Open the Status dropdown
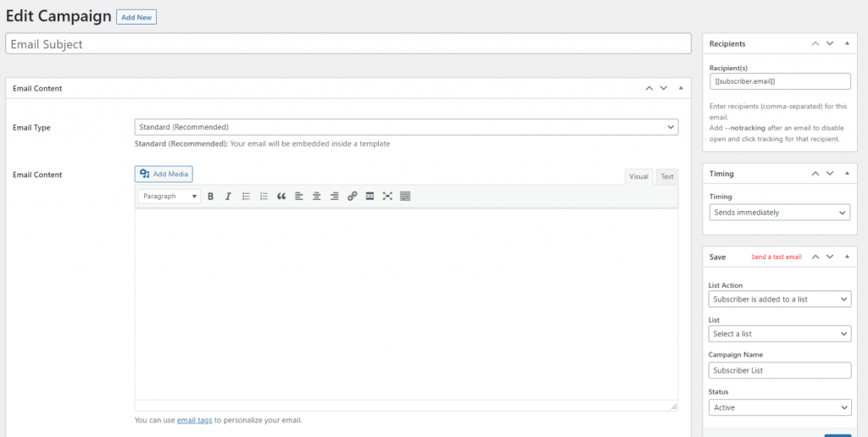 coord(780,407)
